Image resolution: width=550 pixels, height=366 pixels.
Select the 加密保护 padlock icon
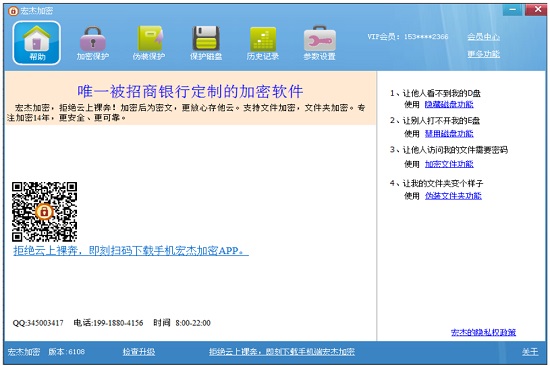click(93, 43)
